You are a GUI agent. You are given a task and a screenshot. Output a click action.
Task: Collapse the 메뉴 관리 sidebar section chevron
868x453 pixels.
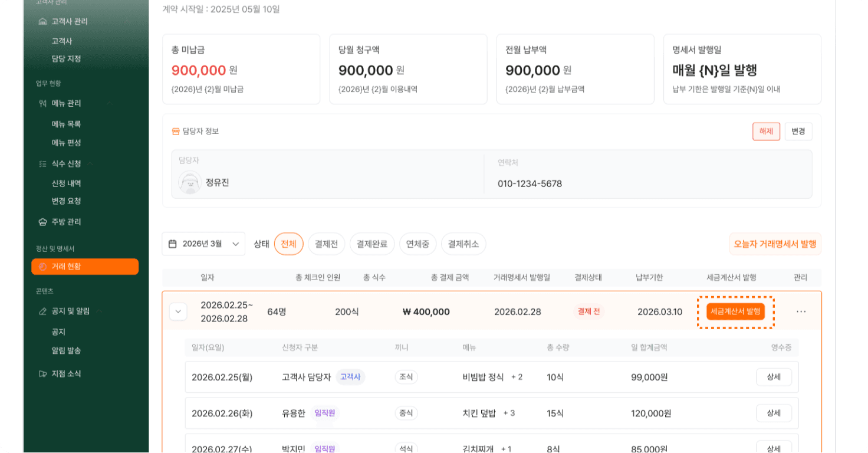click(108, 104)
